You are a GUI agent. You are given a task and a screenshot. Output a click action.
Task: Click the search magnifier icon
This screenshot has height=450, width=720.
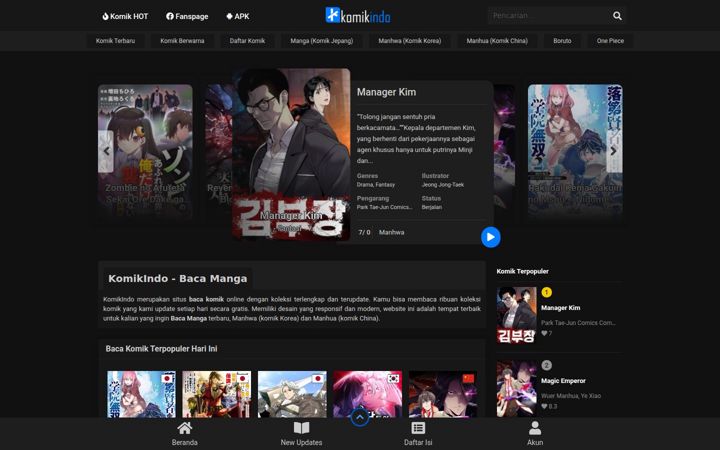click(x=617, y=16)
